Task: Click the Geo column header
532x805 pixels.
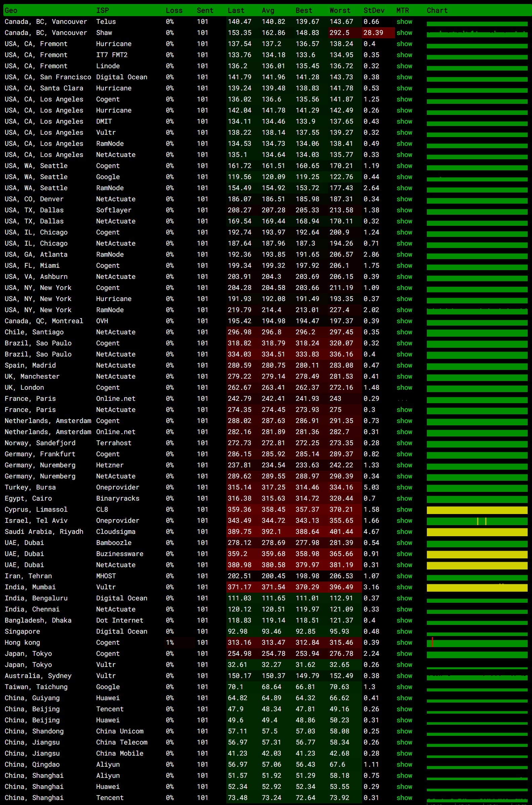Action: (x=11, y=10)
